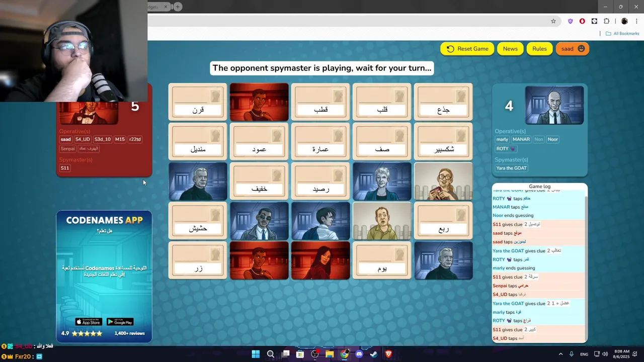The width and height of the screenshot is (644, 362).
Task: Open Steam from the taskbar
Action: pyautogui.click(x=373, y=354)
